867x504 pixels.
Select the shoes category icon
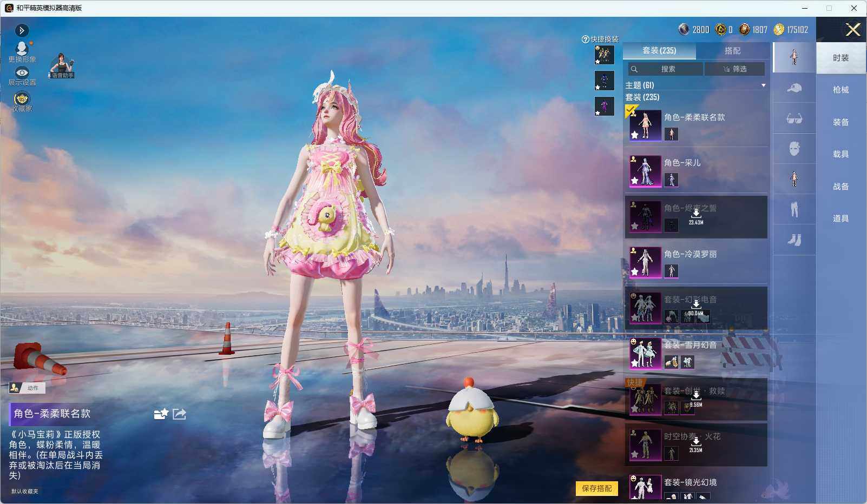[794, 240]
